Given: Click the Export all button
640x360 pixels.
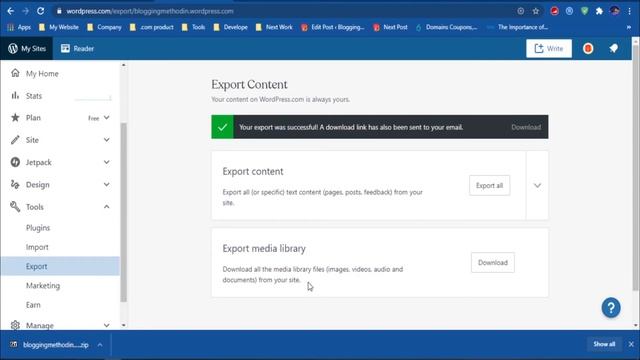Looking at the screenshot, I should [489, 185].
